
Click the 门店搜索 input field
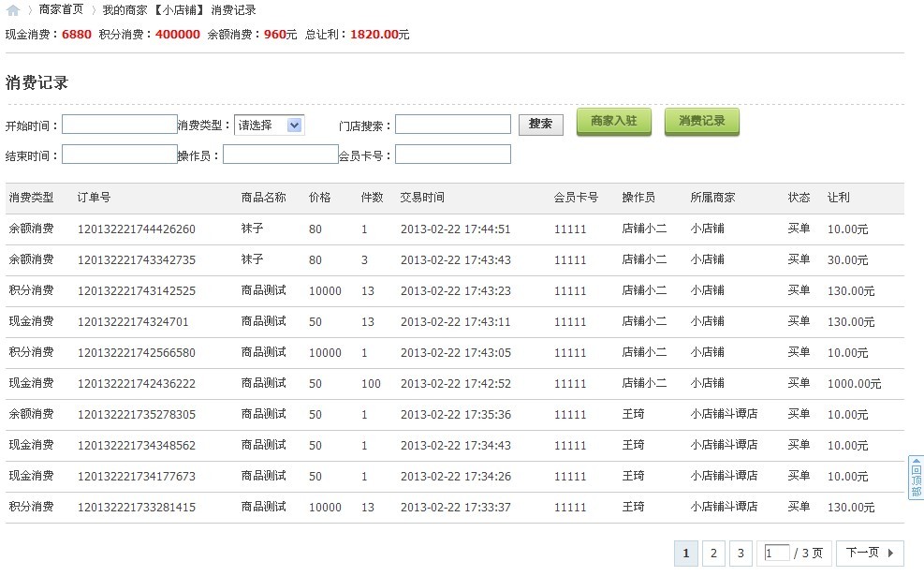click(x=452, y=125)
